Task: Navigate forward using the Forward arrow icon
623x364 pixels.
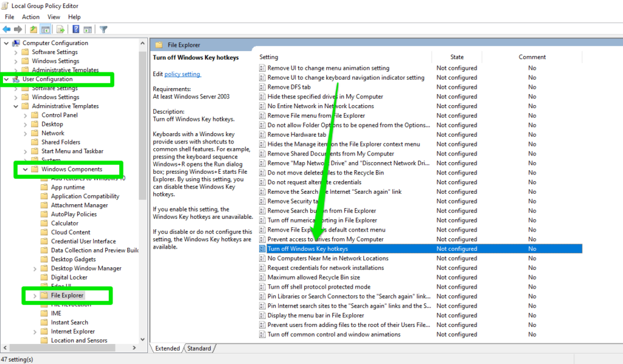Action: [16, 29]
